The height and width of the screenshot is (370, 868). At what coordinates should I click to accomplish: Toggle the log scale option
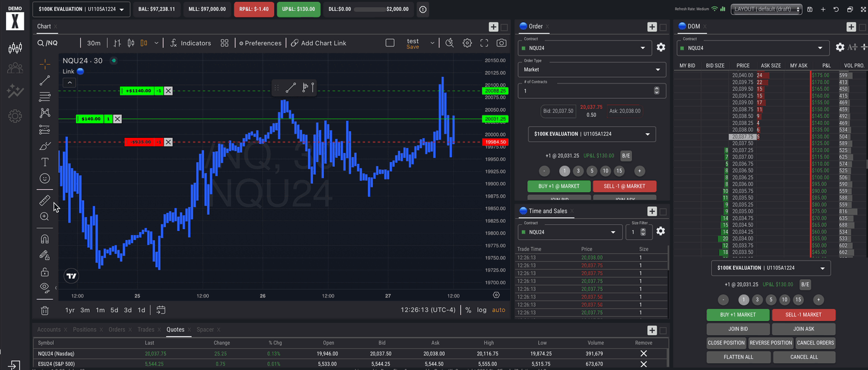tap(481, 310)
